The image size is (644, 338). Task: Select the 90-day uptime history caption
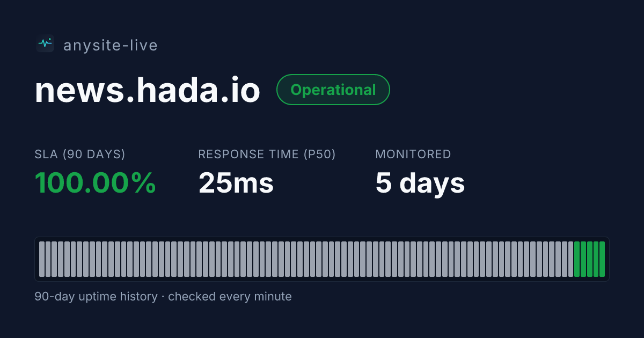[x=163, y=296]
